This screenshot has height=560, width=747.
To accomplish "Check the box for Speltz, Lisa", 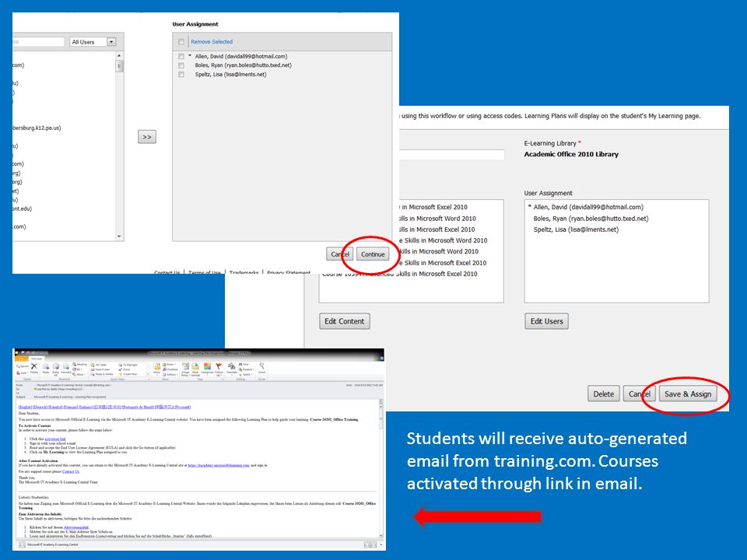I will click(181, 75).
